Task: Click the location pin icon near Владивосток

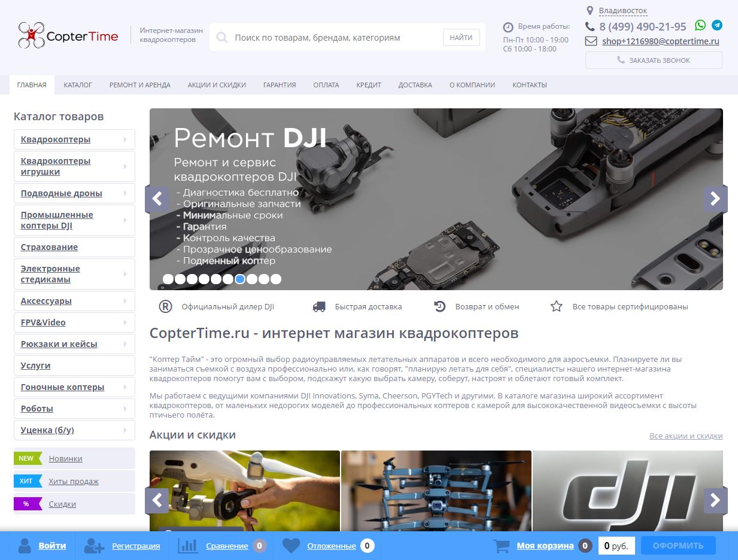Action: [590, 11]
